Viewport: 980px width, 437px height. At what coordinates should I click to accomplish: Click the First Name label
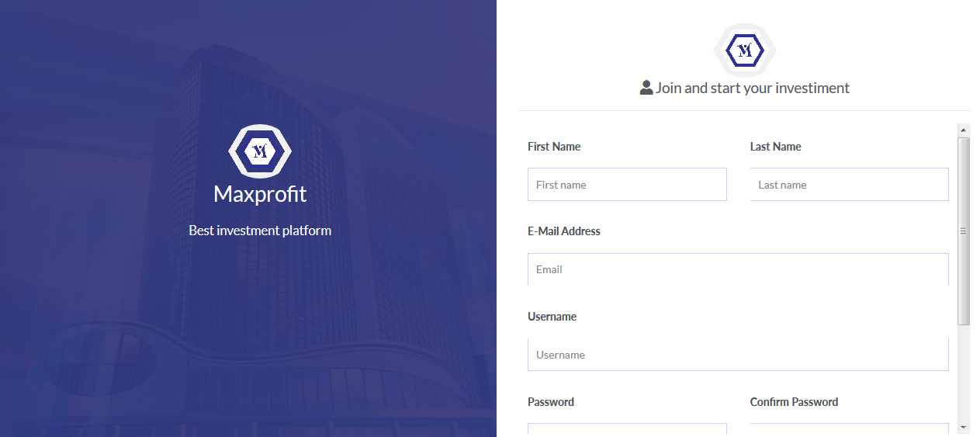(x=554, y=147)
